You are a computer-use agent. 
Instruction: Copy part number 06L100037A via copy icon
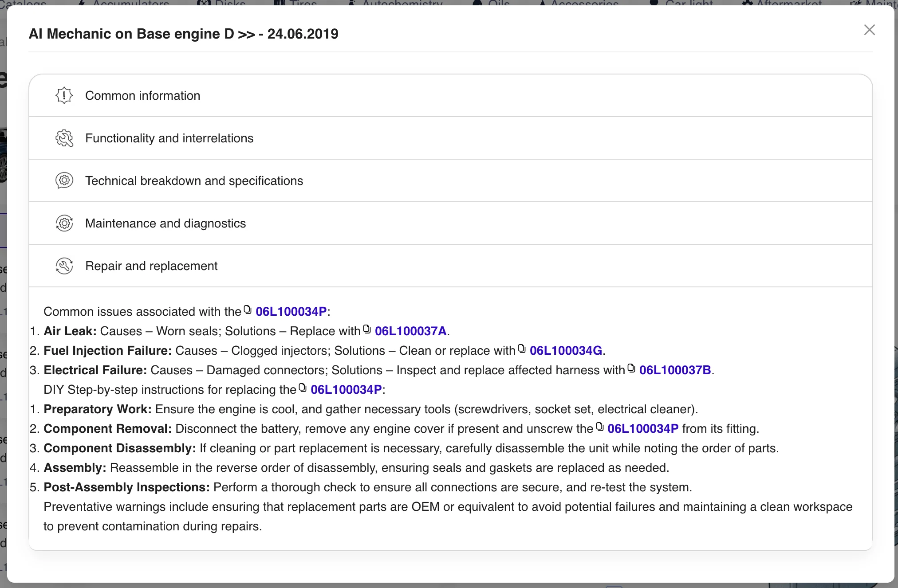(x=367, y=329)
